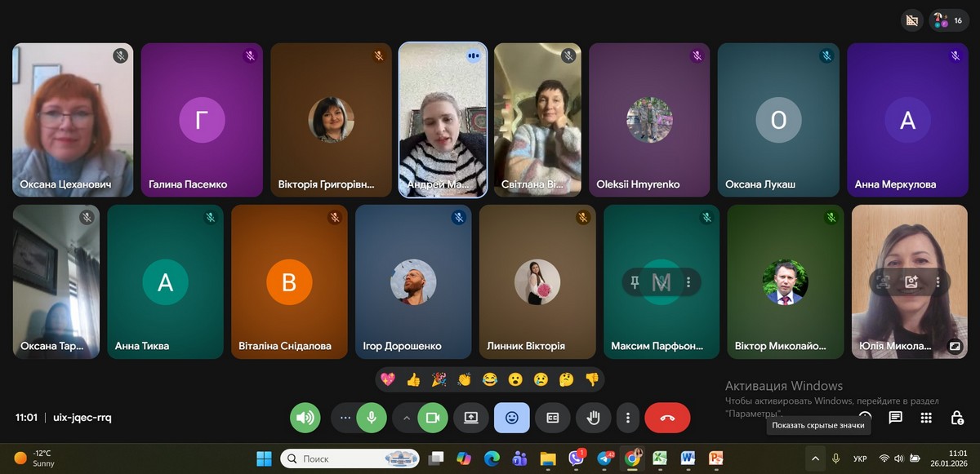Raise your hand in the meeting
Image resolution: width=980 pixels, height=474 pixels.
[x=594, y=418]
